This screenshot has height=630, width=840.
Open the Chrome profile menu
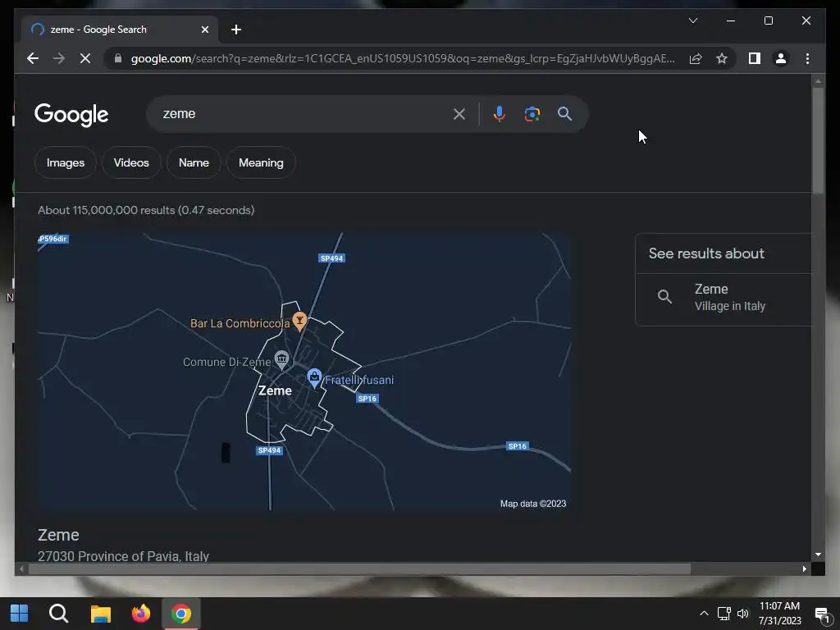(x=781, y=58)
